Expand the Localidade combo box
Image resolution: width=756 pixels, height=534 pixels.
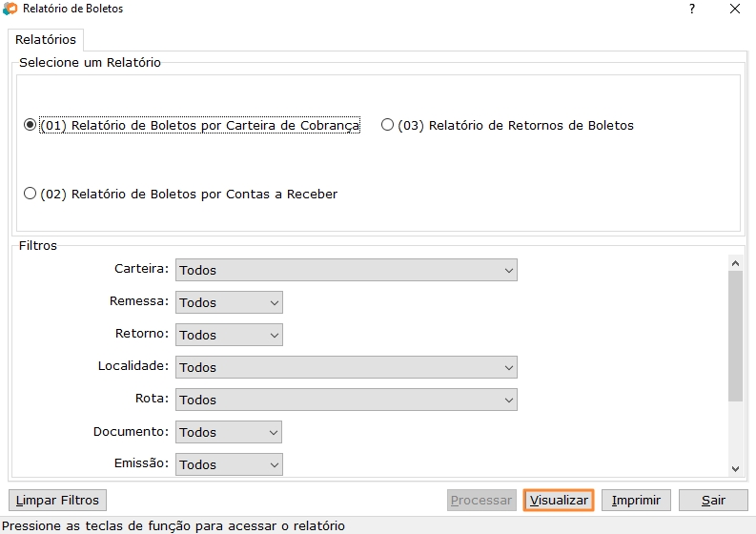346,367
